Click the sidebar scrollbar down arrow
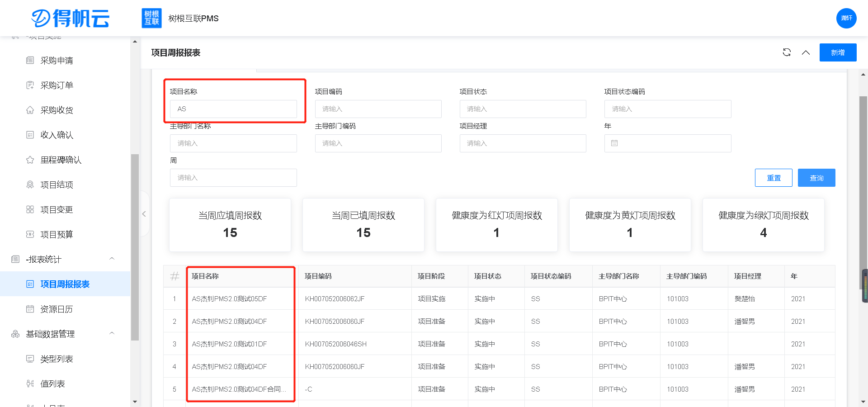This screenshot has width=868, height=407. pos(135,402)
